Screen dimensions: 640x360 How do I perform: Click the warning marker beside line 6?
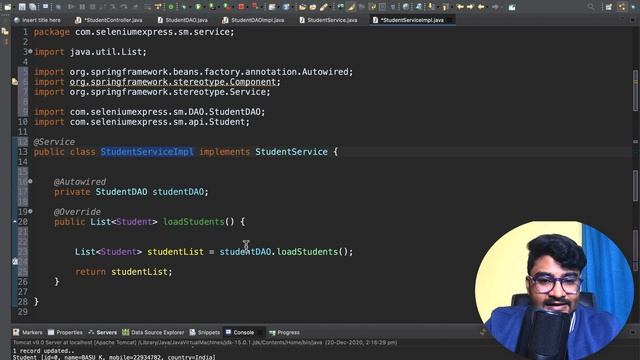(x=14, y=82)
